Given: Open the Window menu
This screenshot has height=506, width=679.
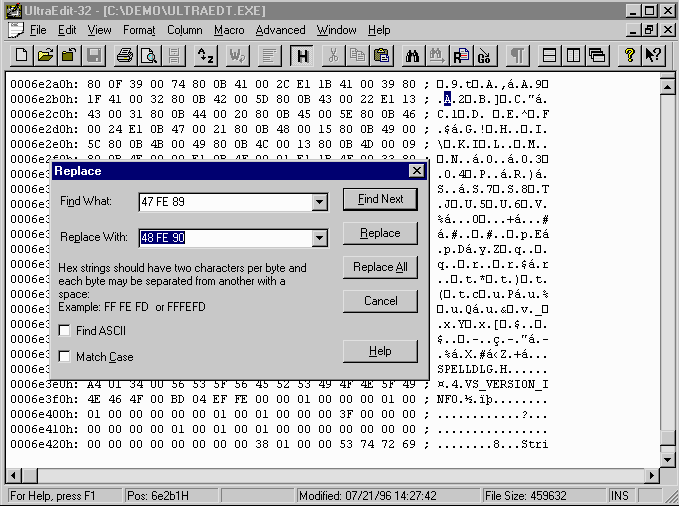Looking at the screenshot, I should [x=336, y=30].
